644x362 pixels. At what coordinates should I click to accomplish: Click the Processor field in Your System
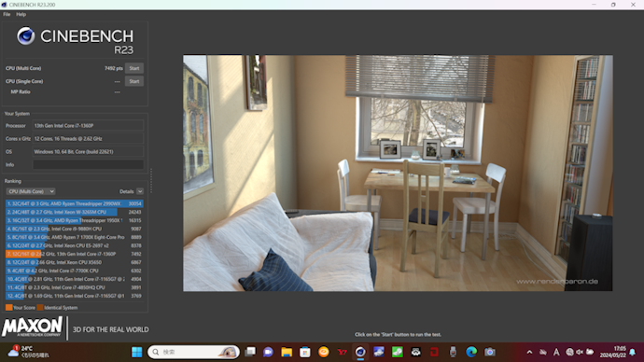(88, 126)
